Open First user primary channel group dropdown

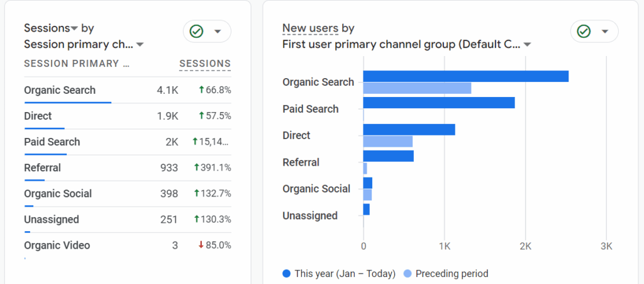tap(527, 45)
